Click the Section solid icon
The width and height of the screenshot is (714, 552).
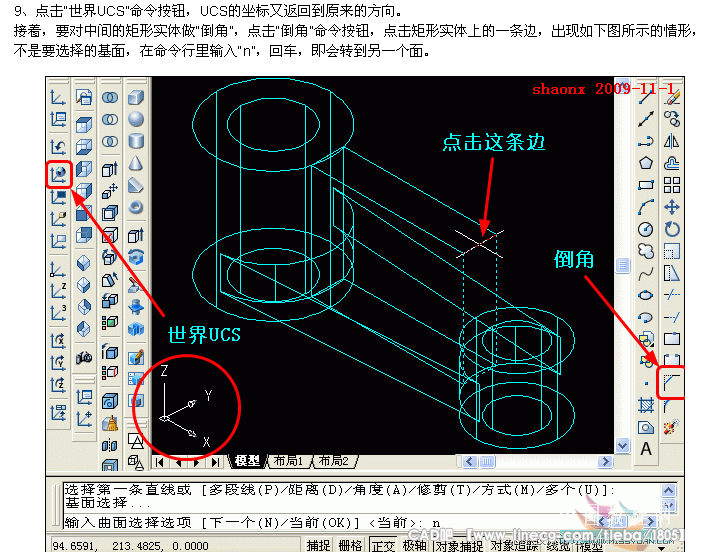136,307
